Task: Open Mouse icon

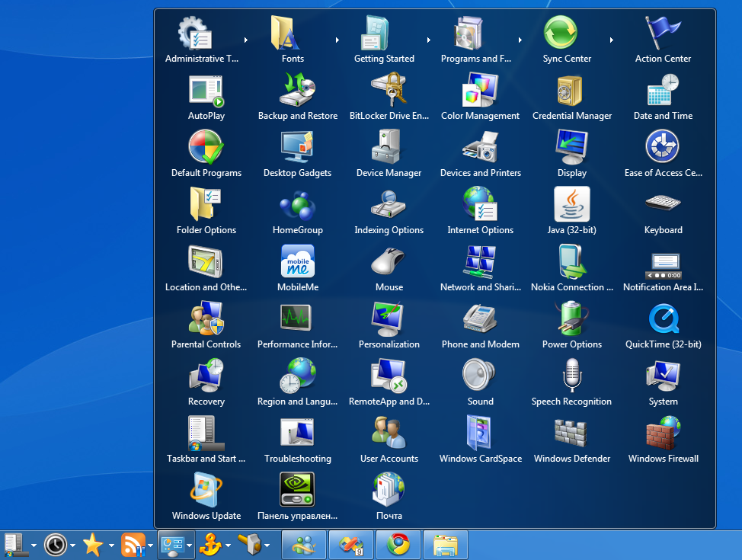Action: click(388, 261)
